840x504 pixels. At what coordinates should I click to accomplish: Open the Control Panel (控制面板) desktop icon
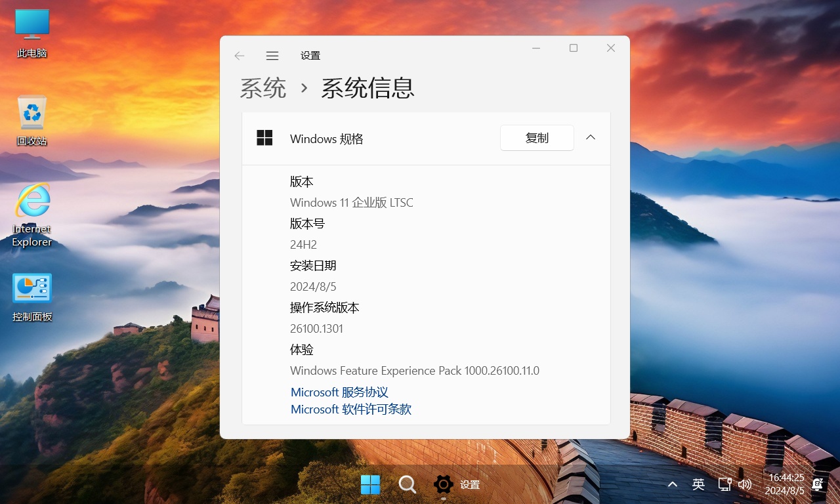[x=32, y=297]
